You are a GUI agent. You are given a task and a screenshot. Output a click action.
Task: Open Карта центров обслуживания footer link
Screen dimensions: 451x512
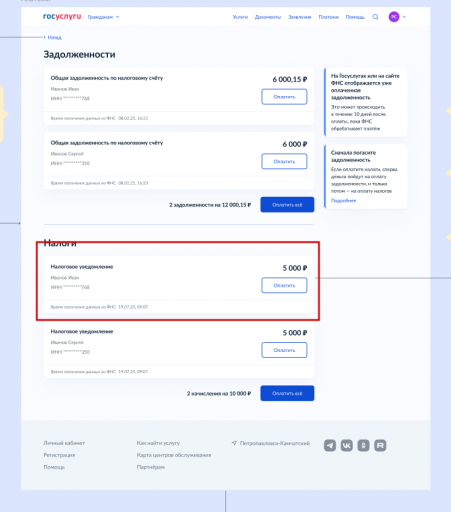[x=174, y=455]
